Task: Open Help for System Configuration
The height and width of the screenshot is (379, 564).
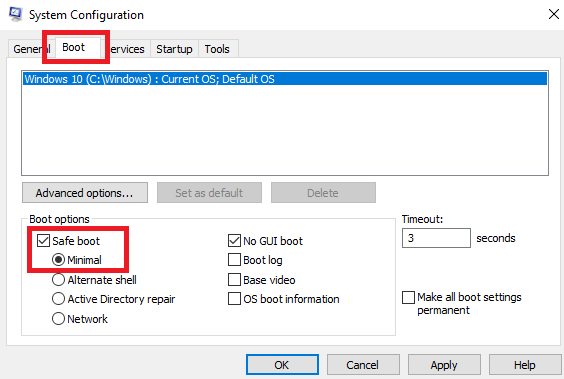Action: click(525, 365)
